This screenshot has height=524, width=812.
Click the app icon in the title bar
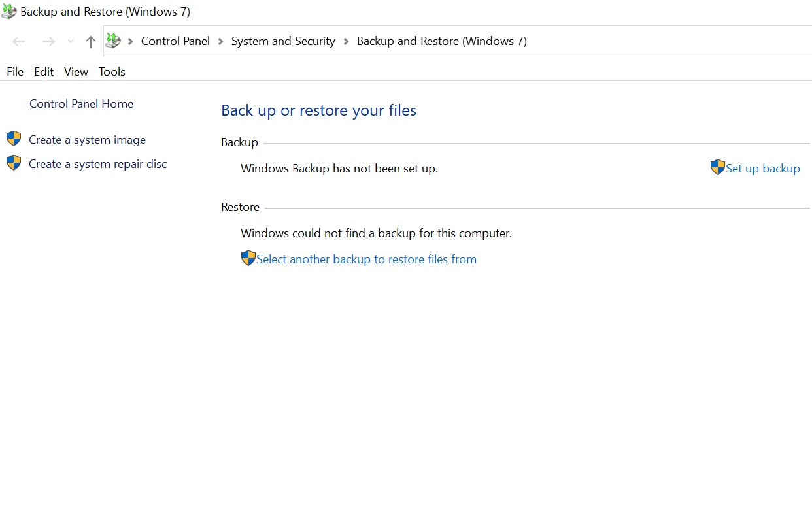9,10
